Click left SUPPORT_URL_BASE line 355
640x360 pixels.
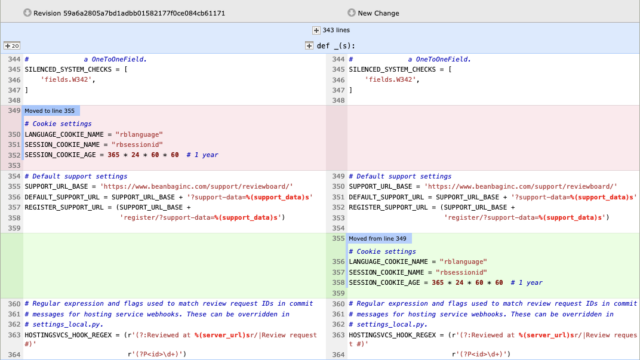[x=159, y=187]
